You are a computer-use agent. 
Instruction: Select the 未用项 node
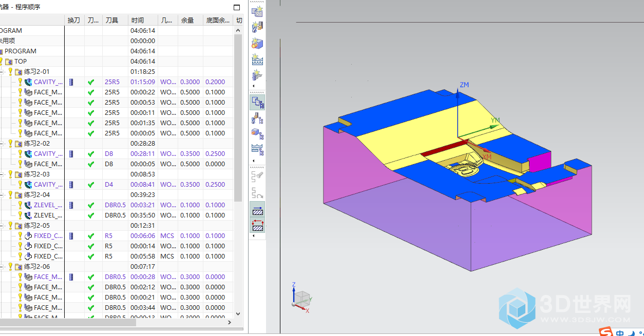pyautogui.click(x=7, y=41)
